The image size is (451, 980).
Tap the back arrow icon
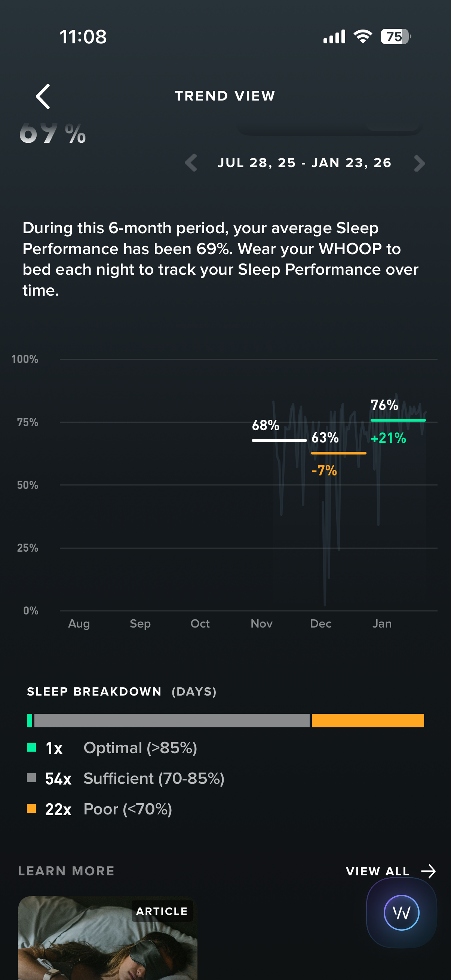click(x=43, y=96)
